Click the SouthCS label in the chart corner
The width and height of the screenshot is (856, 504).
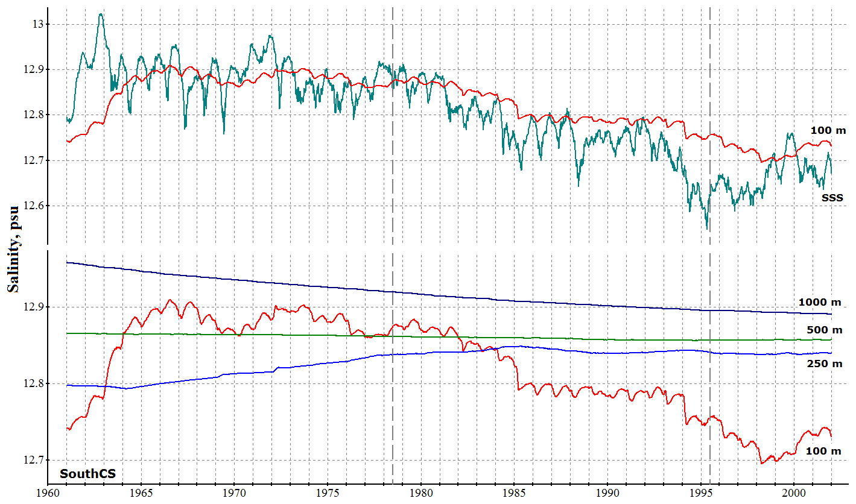point(87,473)
